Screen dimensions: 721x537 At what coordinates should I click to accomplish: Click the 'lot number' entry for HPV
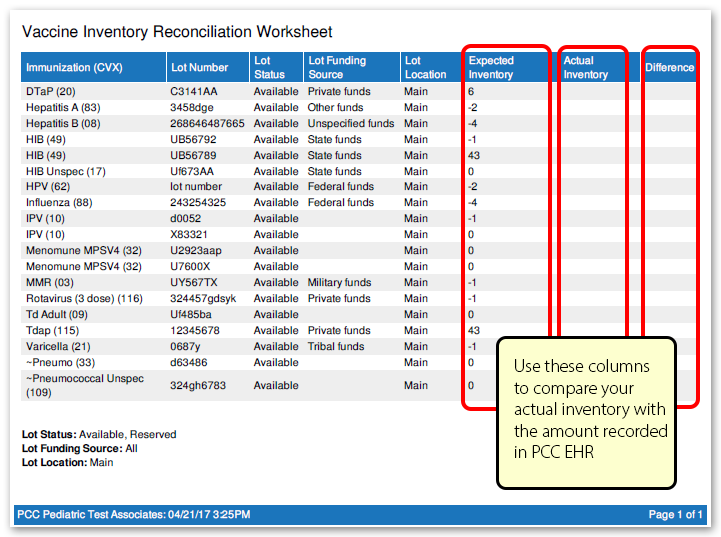point(196,187)
